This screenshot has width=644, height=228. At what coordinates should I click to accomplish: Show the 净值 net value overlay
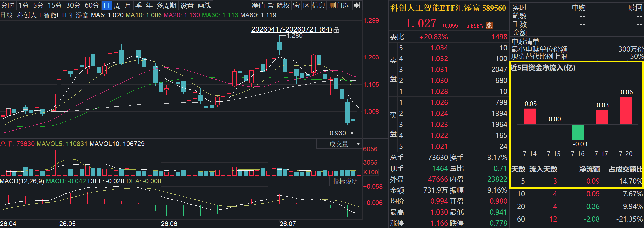[258, 5]
